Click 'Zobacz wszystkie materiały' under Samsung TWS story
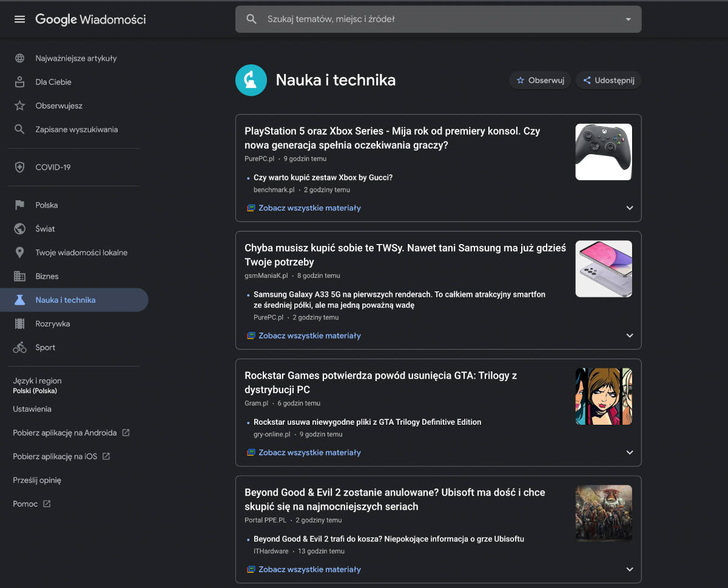Viewport: 728px width, 588px height. tap(309, 336)
